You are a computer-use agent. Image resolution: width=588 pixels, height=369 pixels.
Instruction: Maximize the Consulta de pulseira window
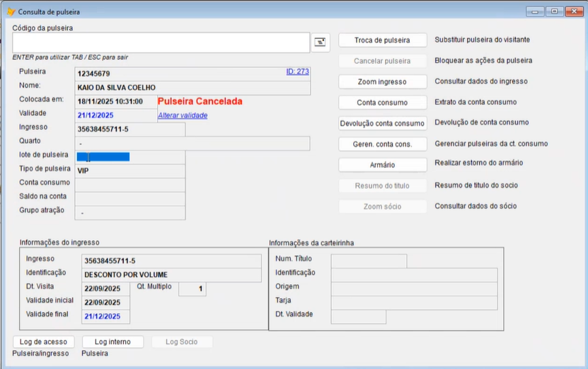tap(554, 11)
